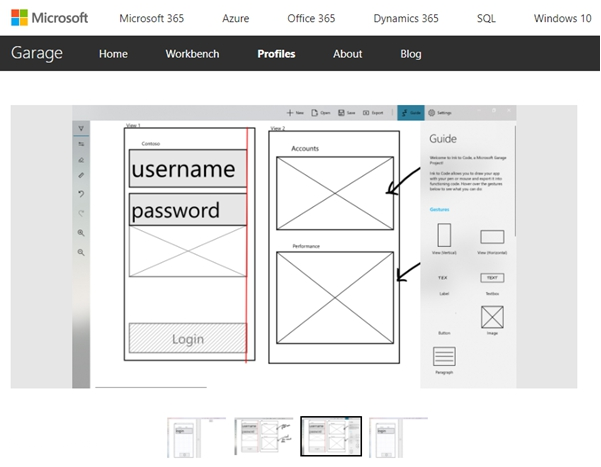Navigate to Dynamics 365
The height and width of the screenshot is (467, 601).
(405, 18)
